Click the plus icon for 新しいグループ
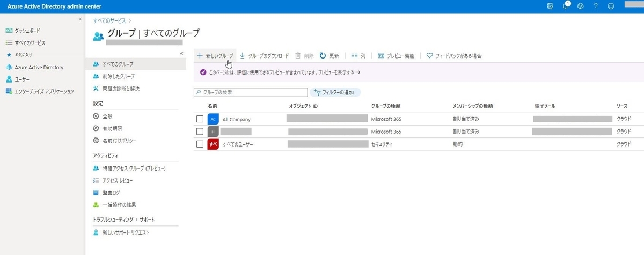The height and width of the screenshot is (255, 644). (x=200, y=55)
